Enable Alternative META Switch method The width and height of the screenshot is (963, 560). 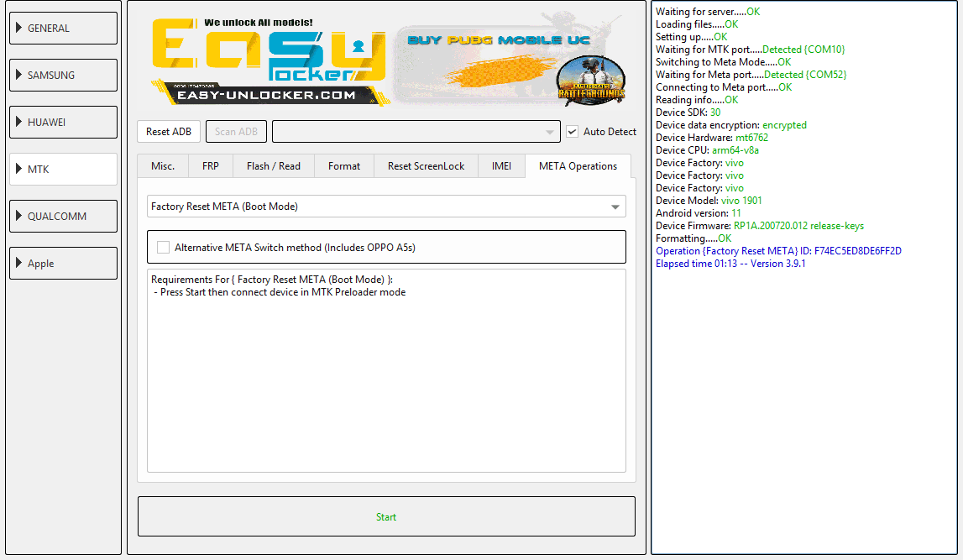164,247
